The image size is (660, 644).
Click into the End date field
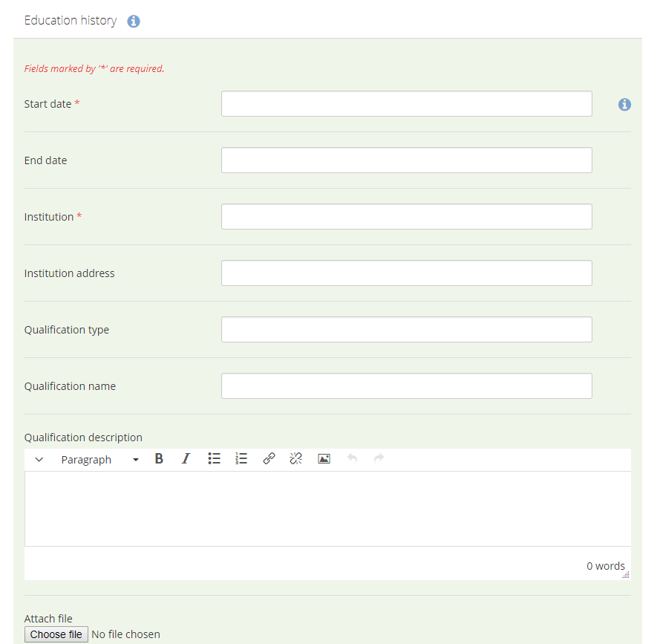(x=406, y=160)
